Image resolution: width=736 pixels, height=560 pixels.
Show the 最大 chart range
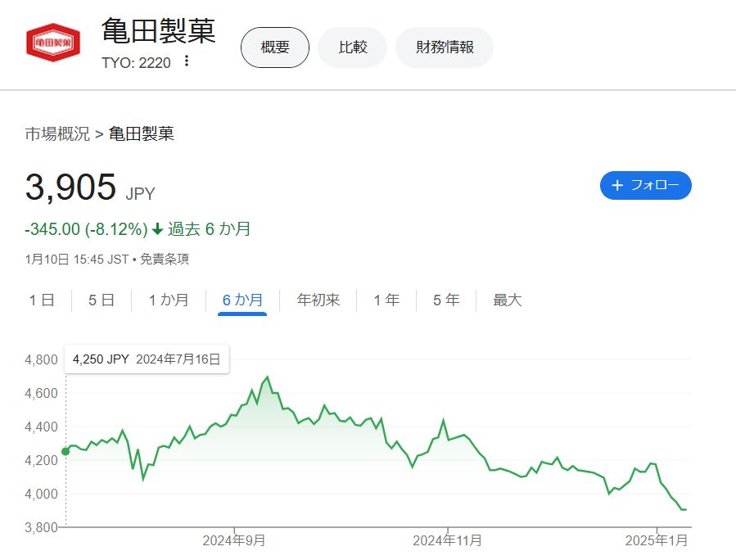(508, 300)
